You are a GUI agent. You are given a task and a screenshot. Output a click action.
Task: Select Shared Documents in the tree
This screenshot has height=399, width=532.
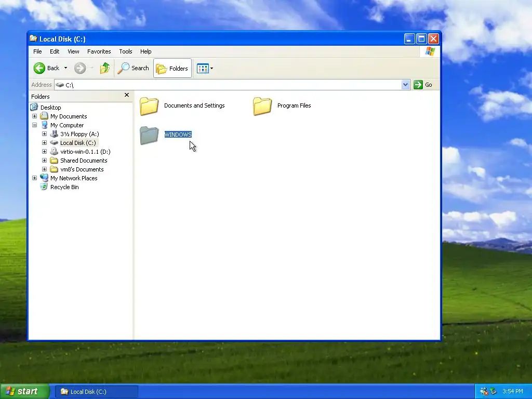(x=84, y=161)
